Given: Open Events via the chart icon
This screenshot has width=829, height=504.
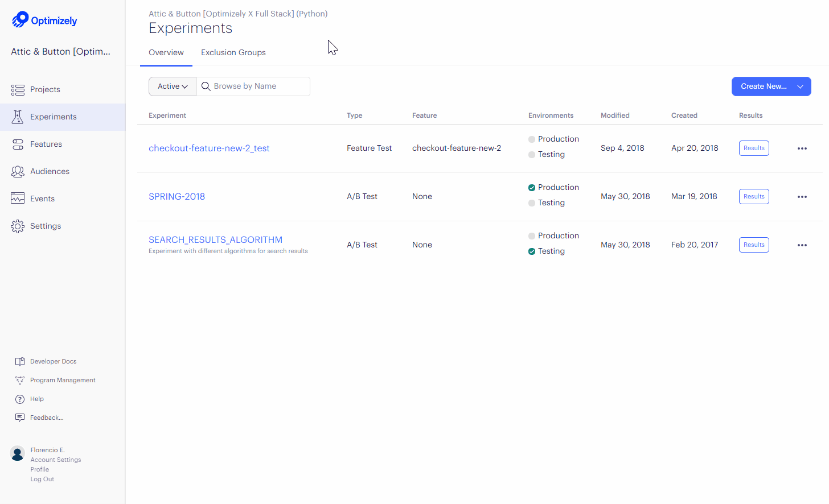Looking at the screenshot, I should (17, 198).
